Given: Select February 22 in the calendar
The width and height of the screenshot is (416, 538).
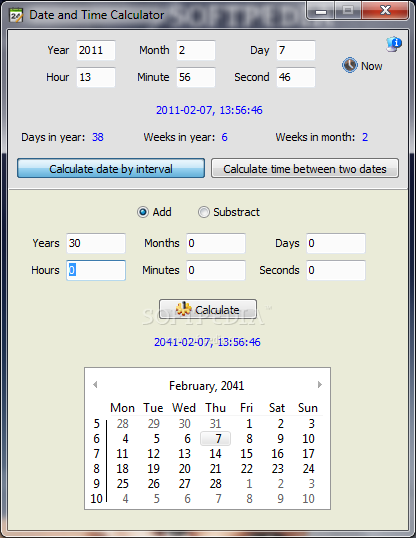Looking at the screenshot, I should coord(247,469).
